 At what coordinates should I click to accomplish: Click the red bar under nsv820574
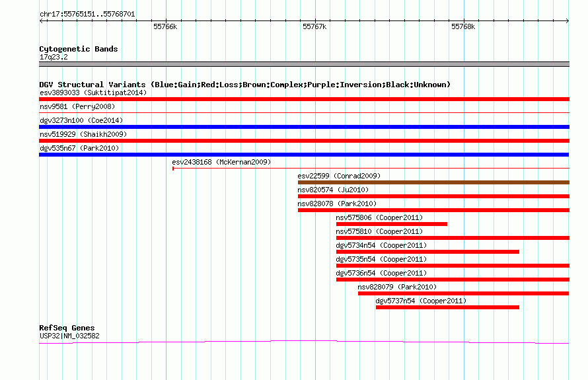coord(433,196)
